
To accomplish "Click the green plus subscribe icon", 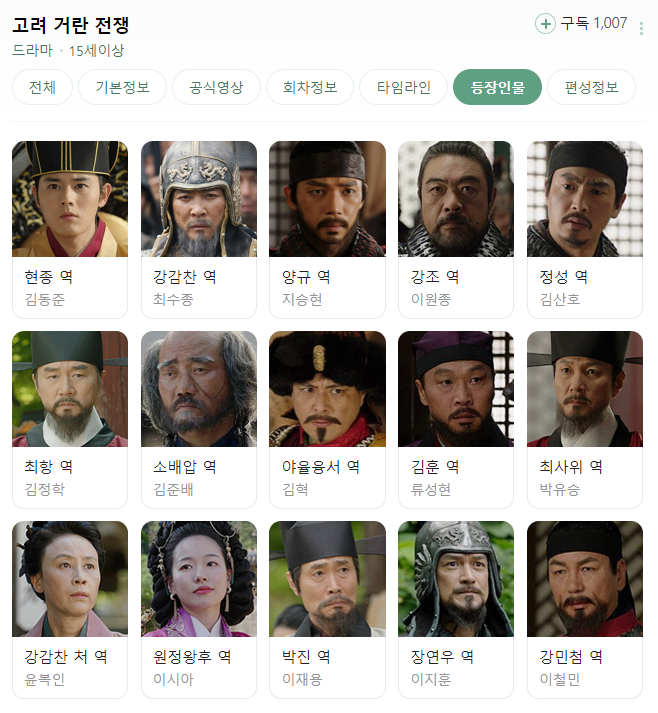I will [545, 23].
